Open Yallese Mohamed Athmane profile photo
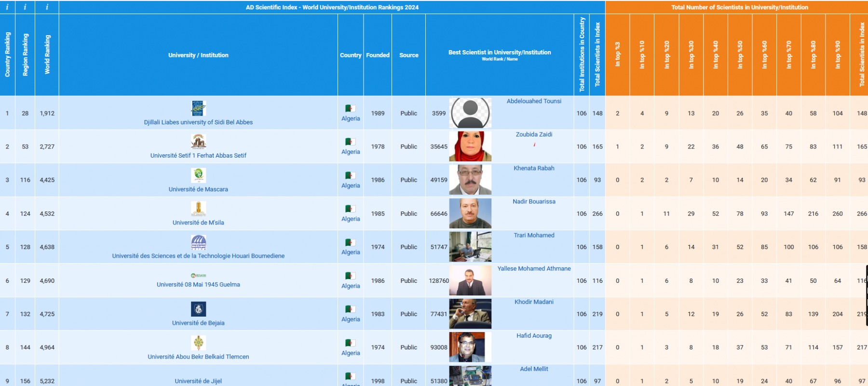This screenshot has height=386, width=868. (x=470, y=280)
